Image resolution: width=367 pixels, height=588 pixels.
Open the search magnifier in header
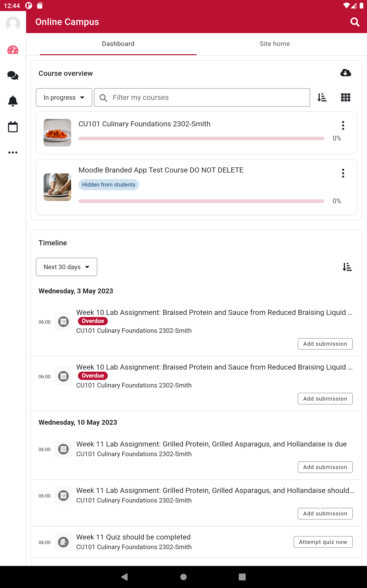point(355,22)
